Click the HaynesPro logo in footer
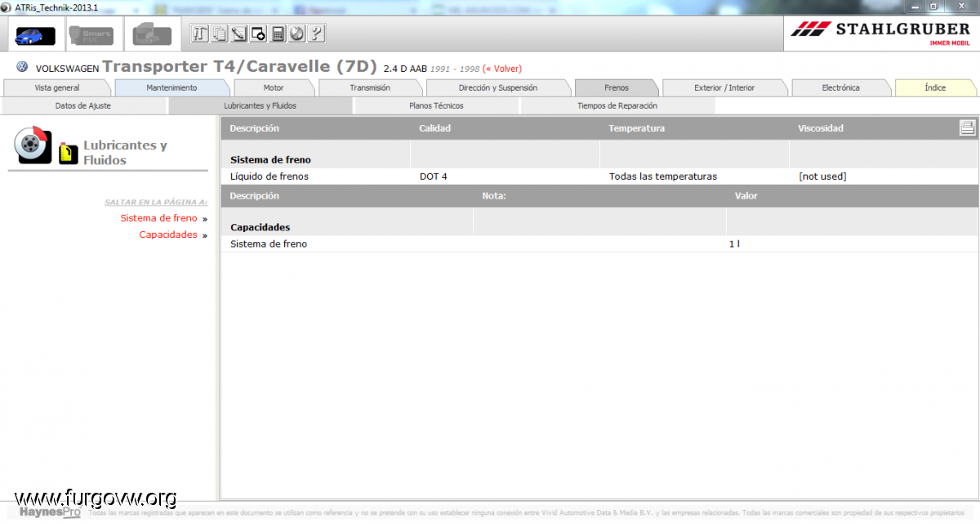Viewport: 980px width, 523px height. tap(51, 512)
